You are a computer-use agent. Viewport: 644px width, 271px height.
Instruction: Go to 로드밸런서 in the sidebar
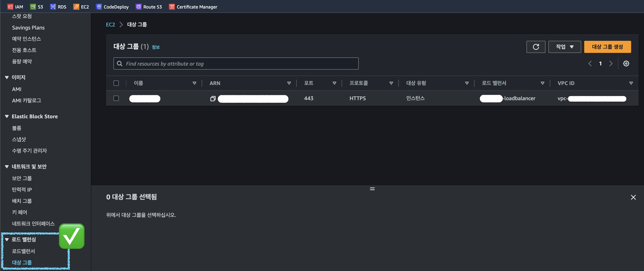click(x=23, y=251)
